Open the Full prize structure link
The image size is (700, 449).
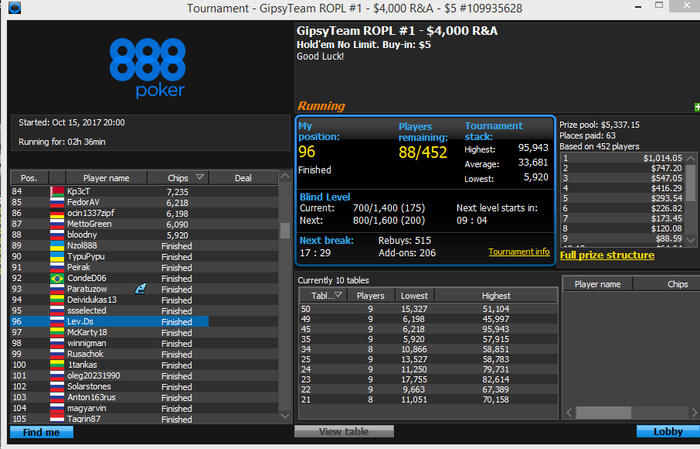click(607, 255)
